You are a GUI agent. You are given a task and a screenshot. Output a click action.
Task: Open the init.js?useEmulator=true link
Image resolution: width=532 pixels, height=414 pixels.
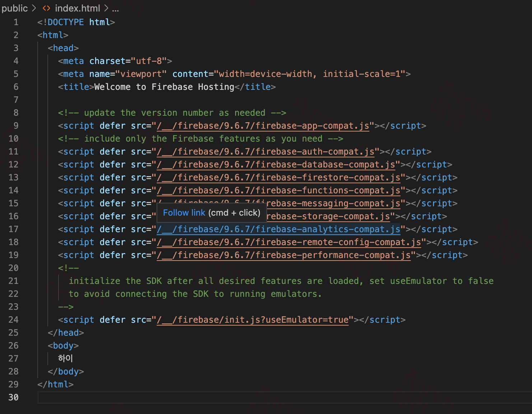tap(253, 320)
